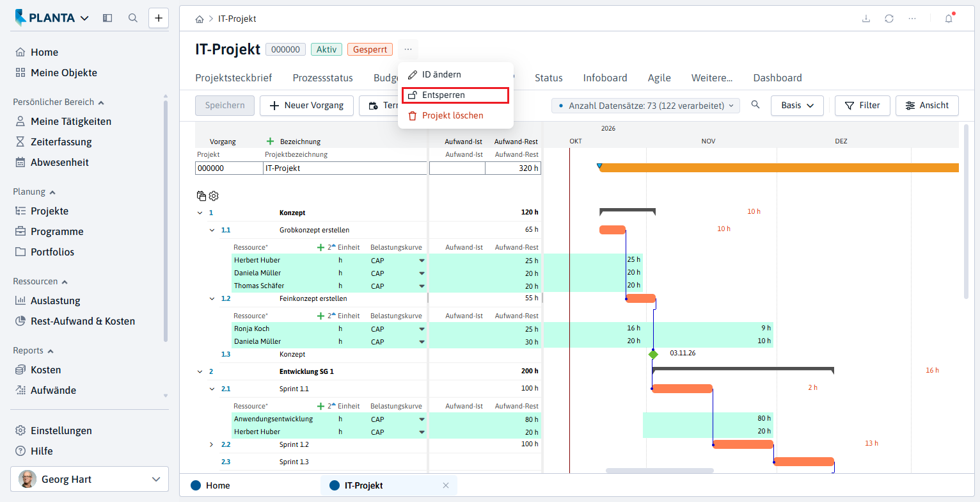Open the Basis dropdown
This screenshot has height=502, width=980.
[x=797, y=106]
